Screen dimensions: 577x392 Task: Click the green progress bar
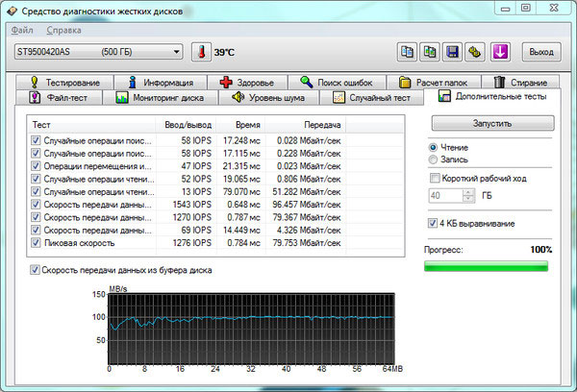coord(486,266)
